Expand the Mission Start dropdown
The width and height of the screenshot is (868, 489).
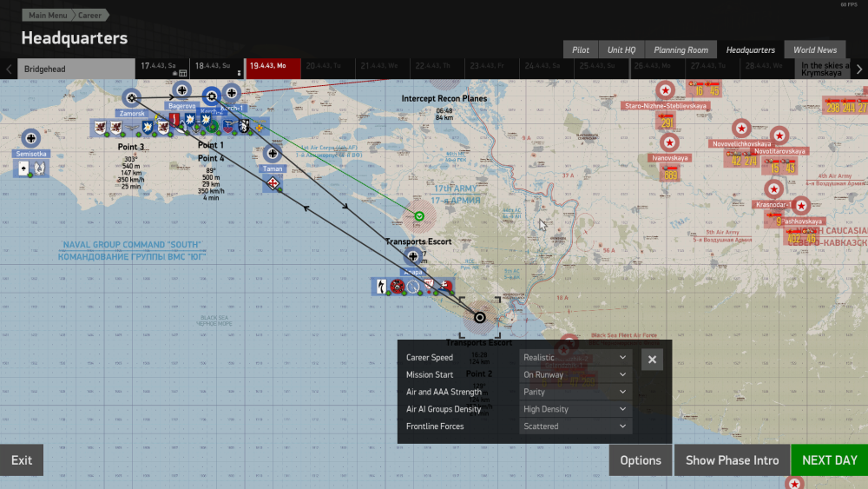click(x=575, y=375)
